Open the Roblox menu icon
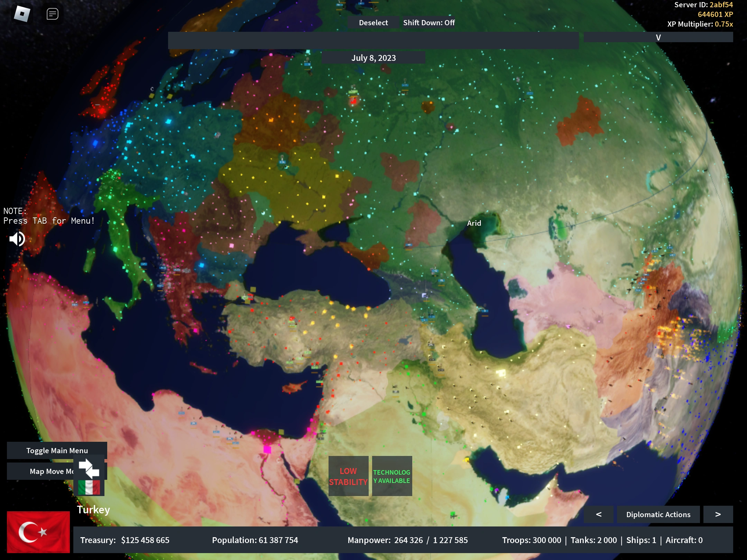747x560 pixels. click(x=22, y=14)
